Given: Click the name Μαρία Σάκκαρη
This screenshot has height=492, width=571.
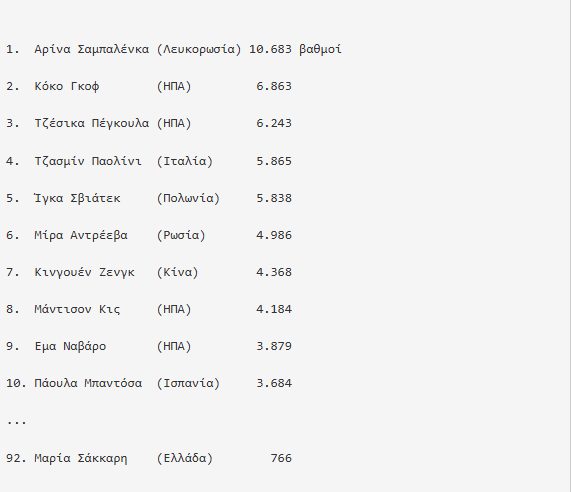Looking at the screenshot, I should click(81, 458).
